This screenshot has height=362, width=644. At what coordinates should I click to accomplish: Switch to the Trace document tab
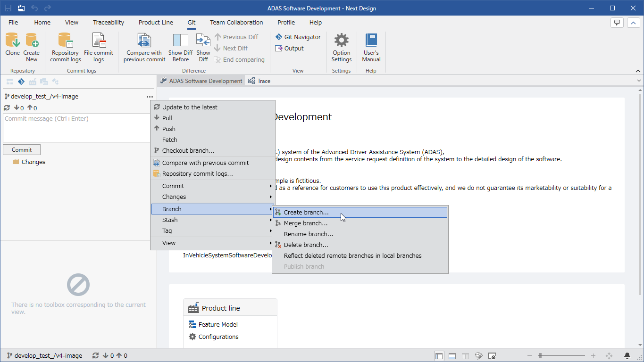(259, 81)
